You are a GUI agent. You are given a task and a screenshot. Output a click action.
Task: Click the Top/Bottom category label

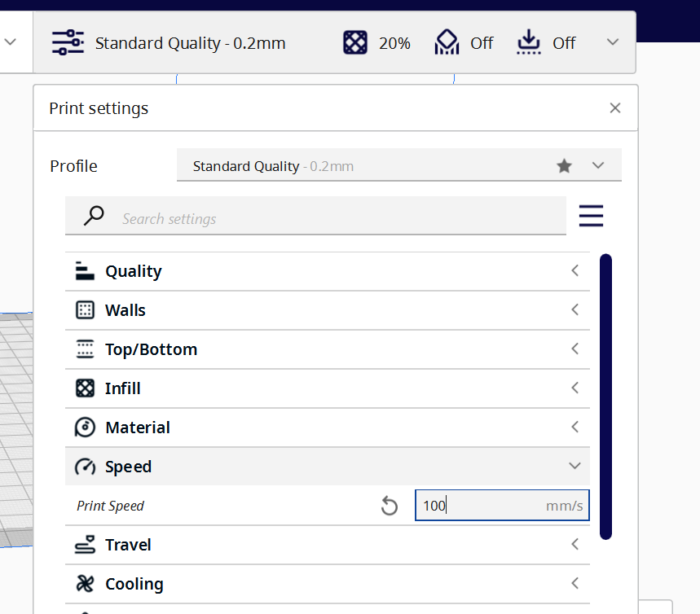click(x=152, y=349)
